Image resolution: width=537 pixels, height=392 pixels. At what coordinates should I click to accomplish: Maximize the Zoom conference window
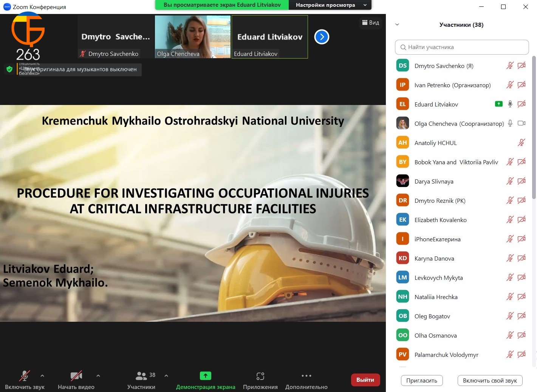pos(503,6)
